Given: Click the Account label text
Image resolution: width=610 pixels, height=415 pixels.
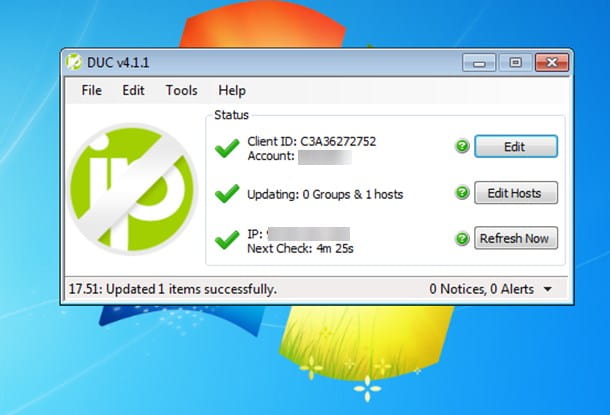Looking at the screenshot, I should click(271, 156).
